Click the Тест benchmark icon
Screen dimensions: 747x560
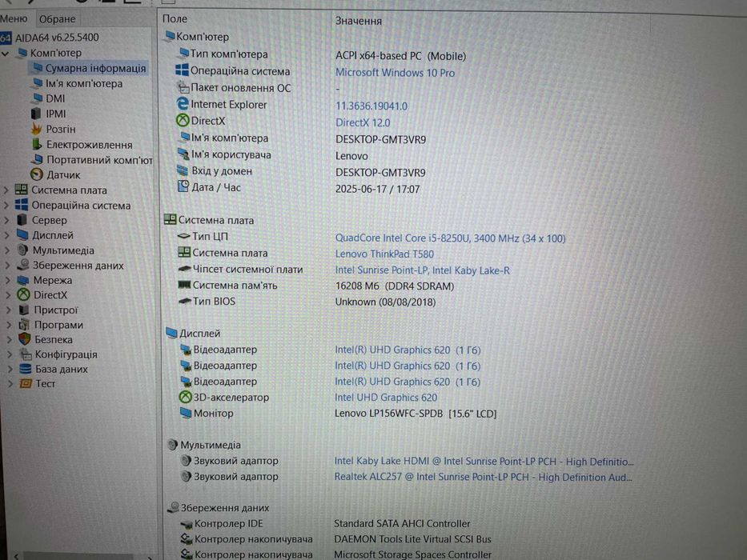point(26,383)
